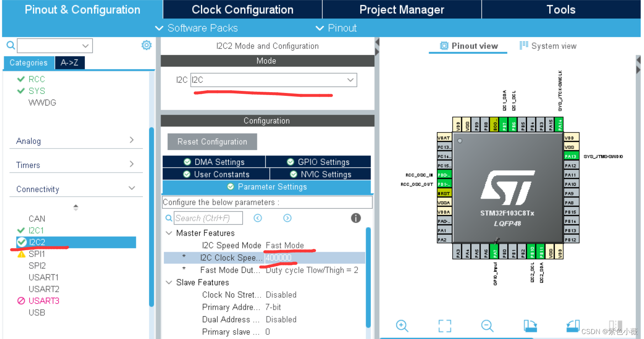Select pin PB7 on the chip
This screenshot has width=644, height=339.
click(x=504, y=124)
